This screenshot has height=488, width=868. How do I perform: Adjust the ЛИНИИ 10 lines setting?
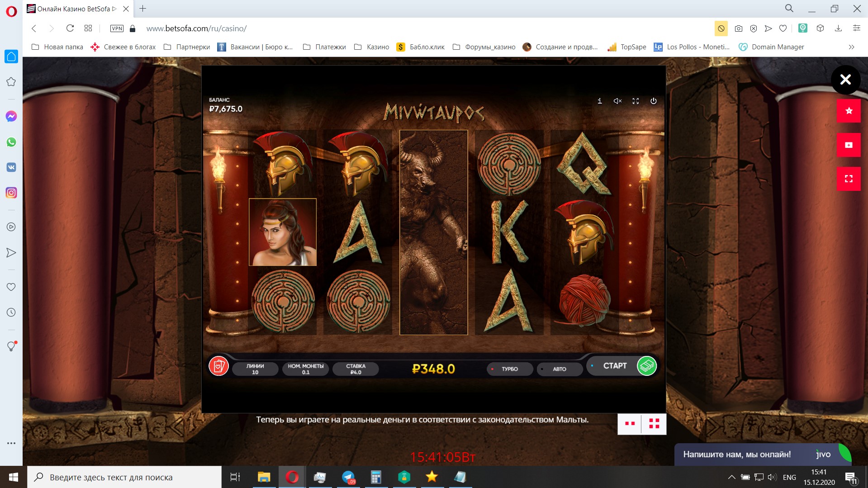(x=255, y=369)
